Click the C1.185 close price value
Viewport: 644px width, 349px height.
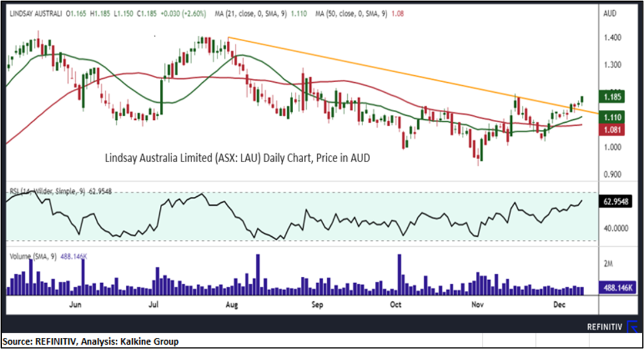coord(147,14)
